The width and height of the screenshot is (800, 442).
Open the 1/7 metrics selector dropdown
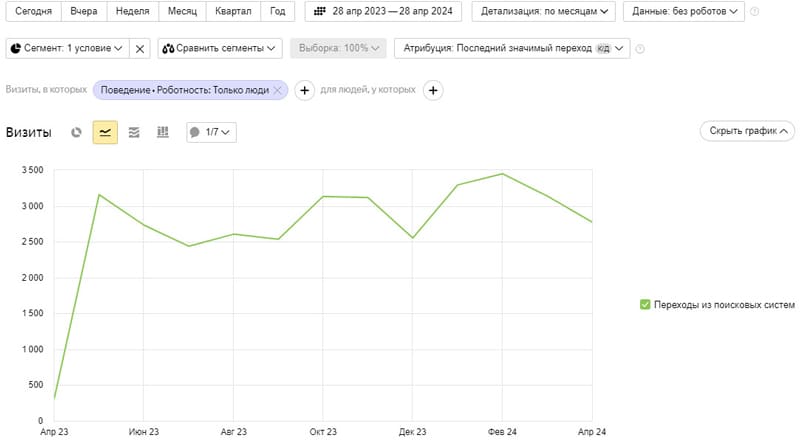click(211, 133)
